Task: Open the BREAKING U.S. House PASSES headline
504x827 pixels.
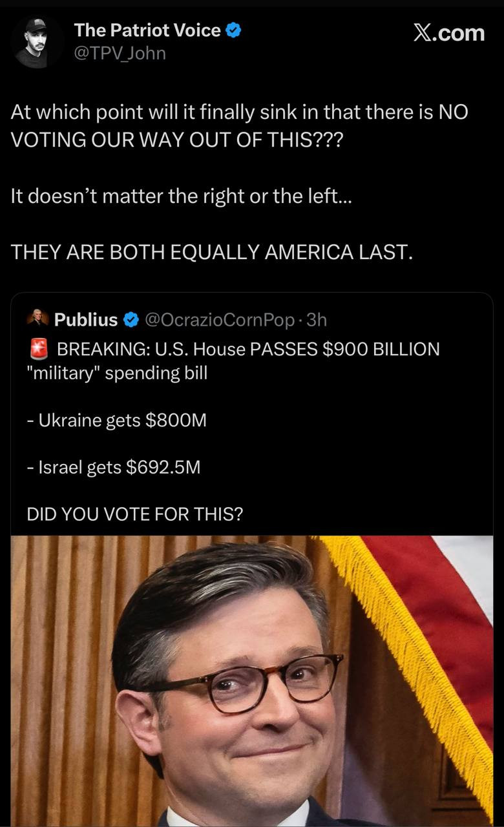Action: click(233, 361)
